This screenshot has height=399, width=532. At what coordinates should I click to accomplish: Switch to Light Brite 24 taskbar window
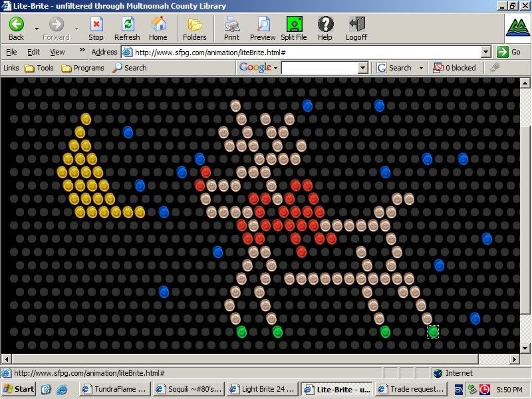tap(263, 389)
